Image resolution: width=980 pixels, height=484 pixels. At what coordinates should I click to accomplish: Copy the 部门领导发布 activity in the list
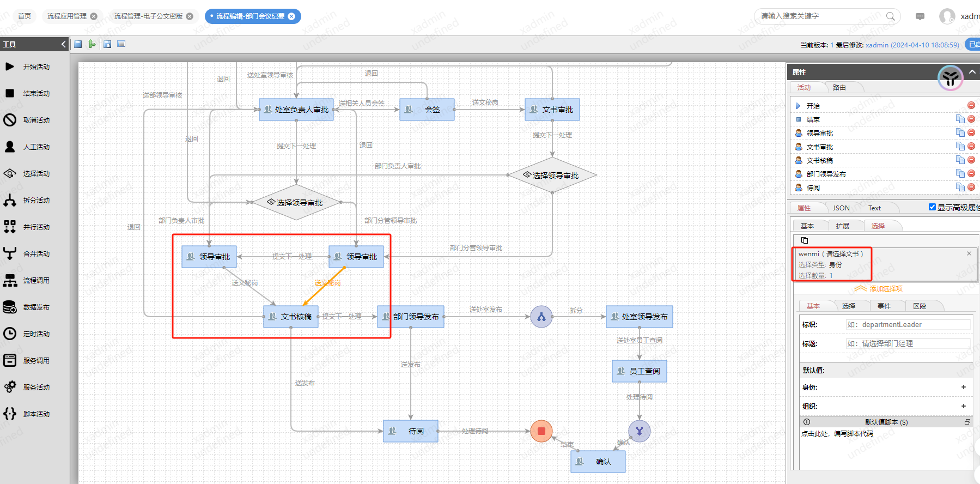(x=960, y=173)
